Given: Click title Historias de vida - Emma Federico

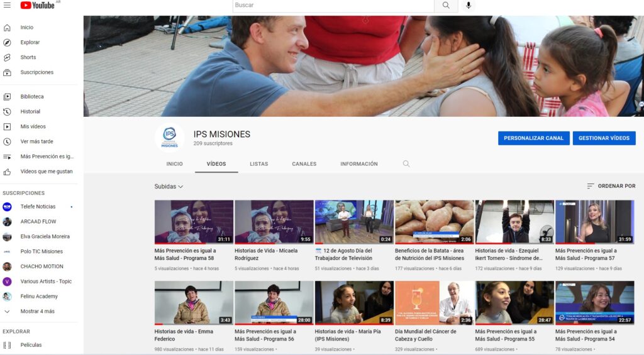Looking at the screenshot, I should [184, 336].
